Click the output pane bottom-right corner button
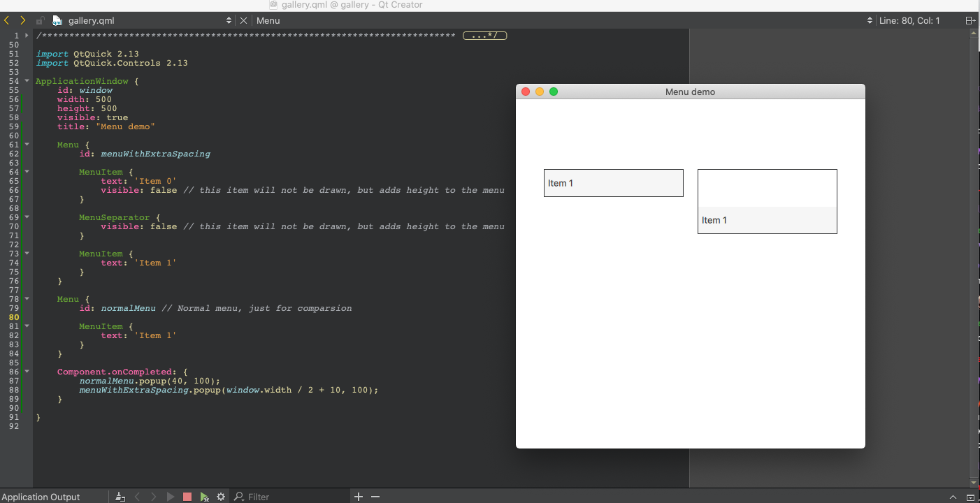The width and height of the screenshot is (980, 503). click(971, 497)
